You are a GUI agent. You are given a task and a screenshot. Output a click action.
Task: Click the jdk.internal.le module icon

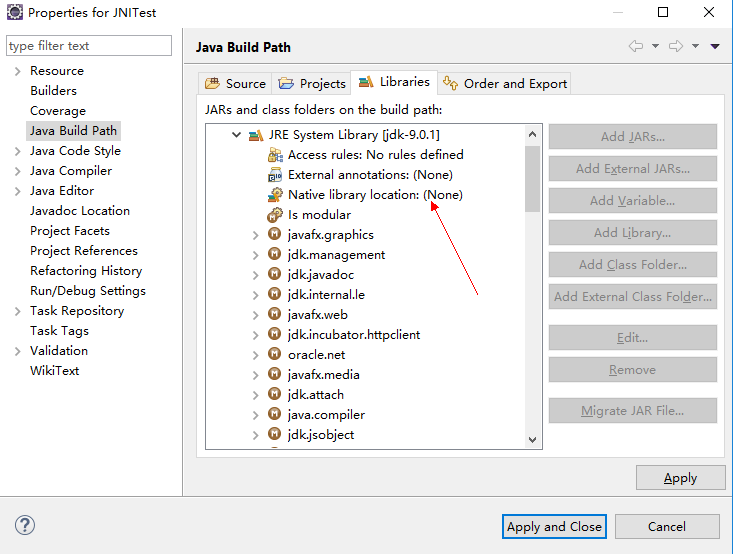point(274,295)
